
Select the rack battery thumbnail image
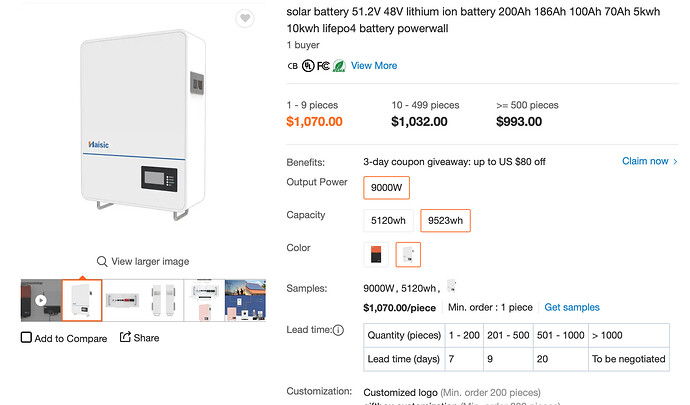pos(123,300)
